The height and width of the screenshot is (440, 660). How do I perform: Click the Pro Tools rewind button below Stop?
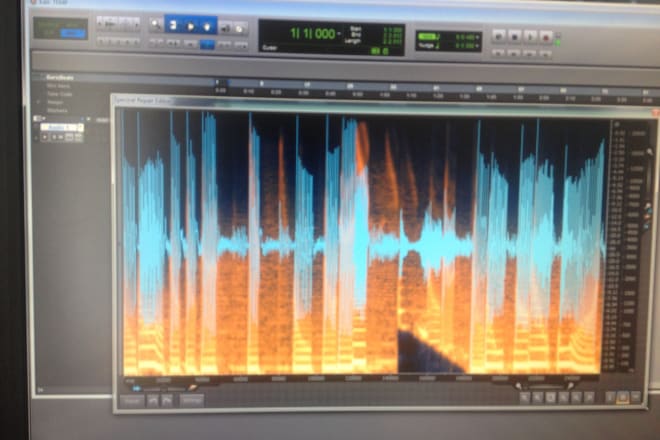click(514, 53)
